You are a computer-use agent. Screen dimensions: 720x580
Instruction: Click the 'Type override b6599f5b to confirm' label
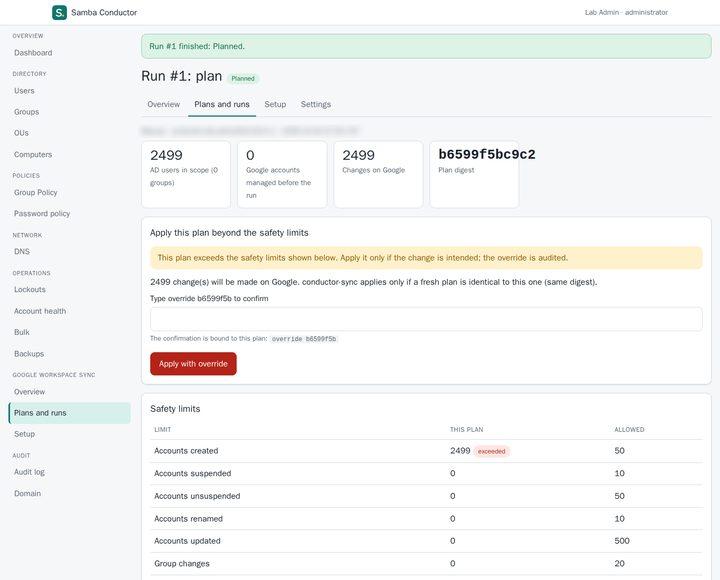pyautogui.click(x=209, y=298)
